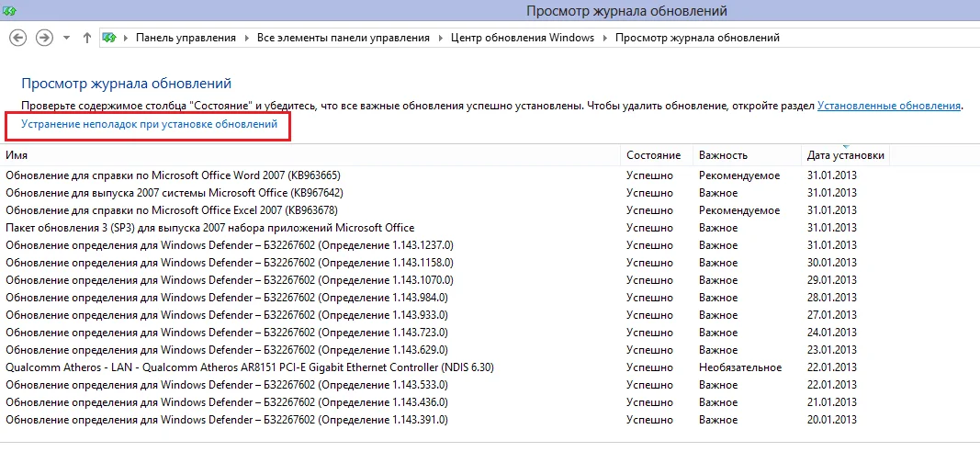The image size is (980, 463).
Task: Select Excel 2007 help update KB963678 row
Action: pyautogui.click(x=445, y=210)
